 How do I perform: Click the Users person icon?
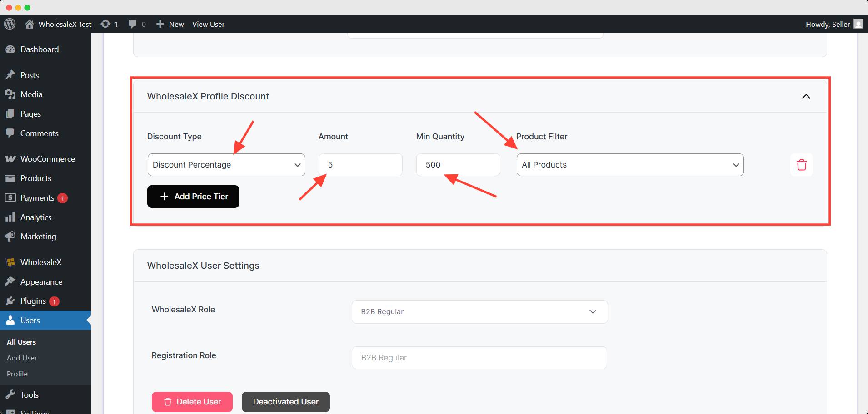click(10, 320)
